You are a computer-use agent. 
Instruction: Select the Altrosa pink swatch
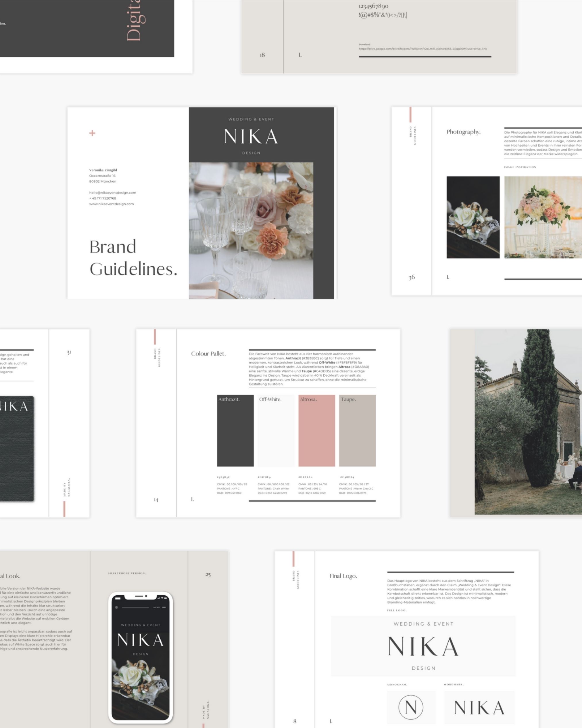tap(316, 431)
